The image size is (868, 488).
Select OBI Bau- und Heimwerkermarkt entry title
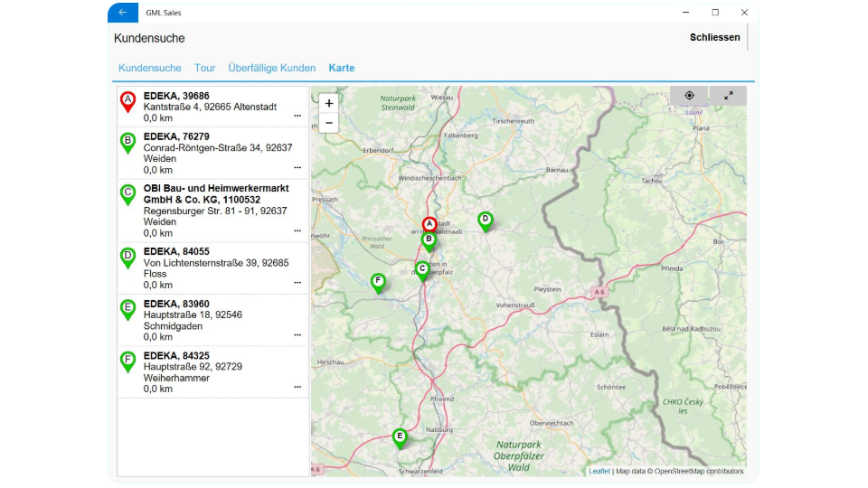click(x=216, y=194)
